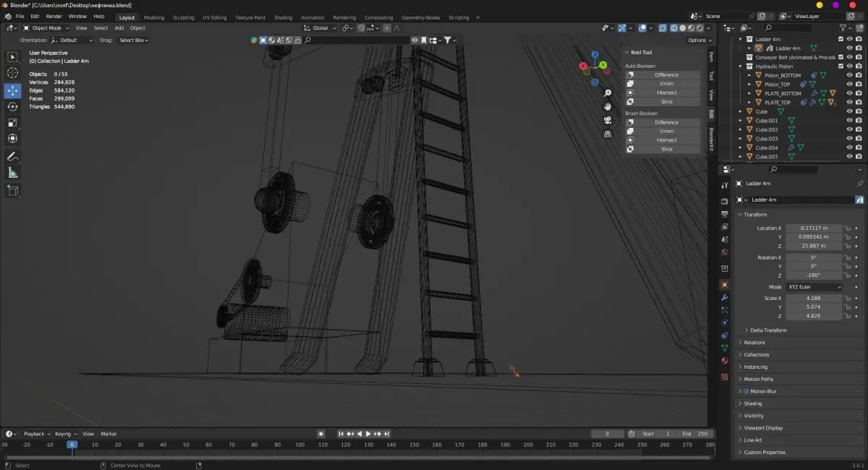Click the zoom magnifier viewport gizmo
Screen dimensions: 868x470
point(608,93)
